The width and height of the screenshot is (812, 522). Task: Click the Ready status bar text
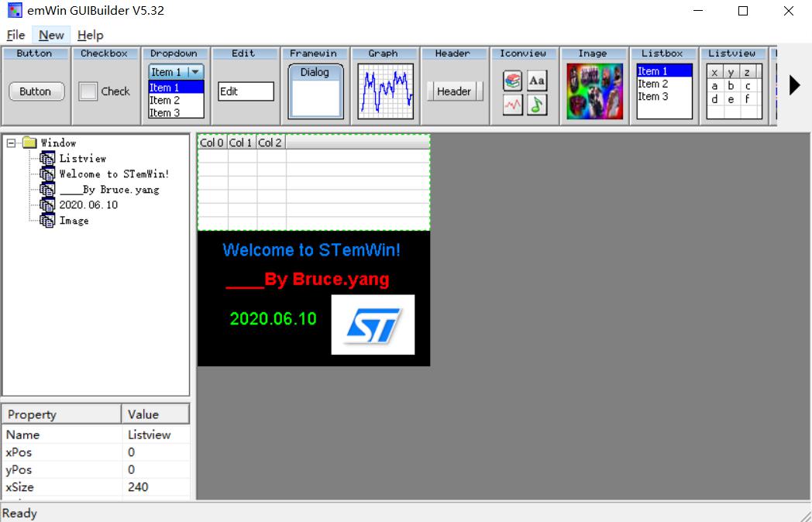19,513
